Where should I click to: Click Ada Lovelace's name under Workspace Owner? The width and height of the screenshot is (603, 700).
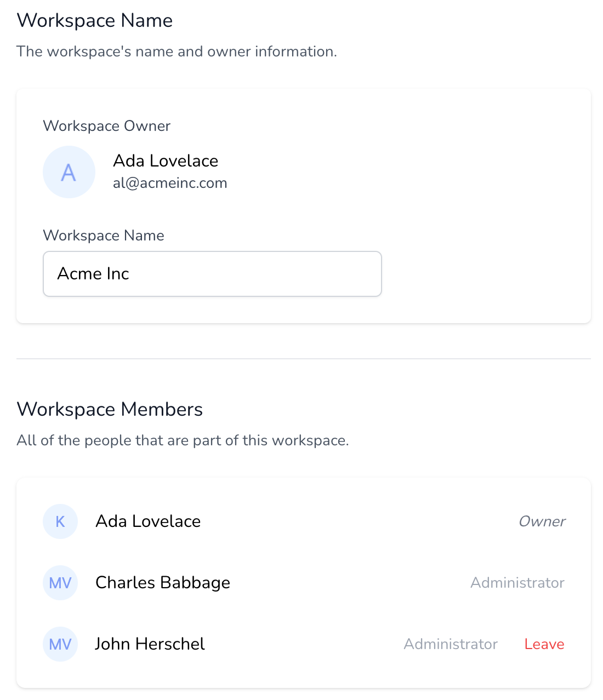coord(166,161)
